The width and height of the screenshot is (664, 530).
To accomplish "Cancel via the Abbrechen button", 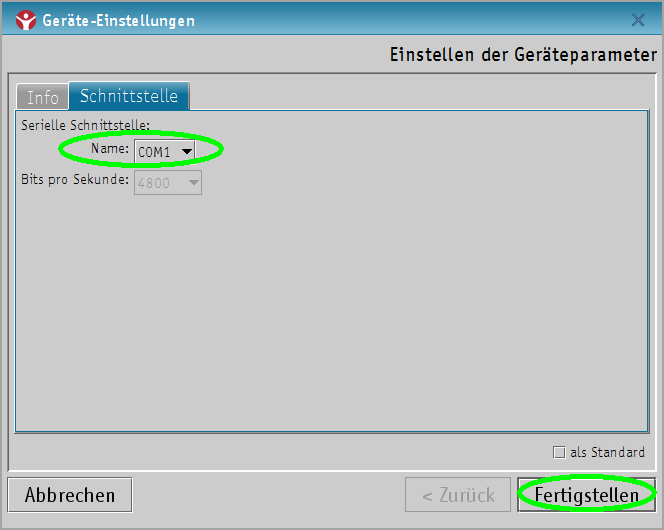I will tap(70, 495).
